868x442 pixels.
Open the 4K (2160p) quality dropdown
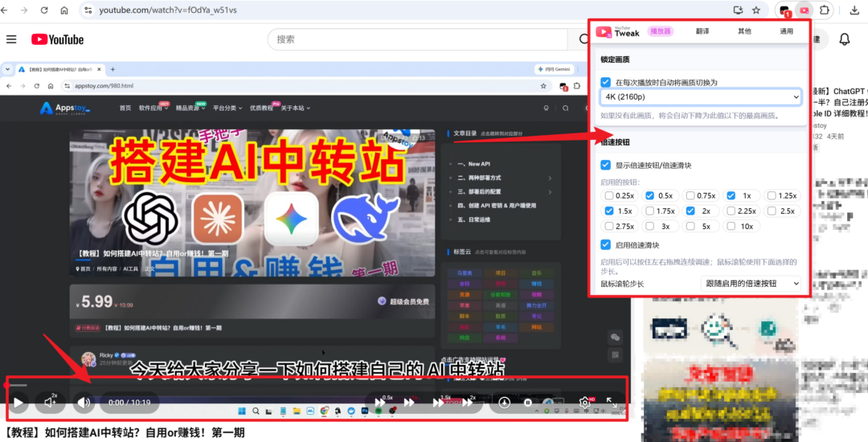(x=701, y=96)
